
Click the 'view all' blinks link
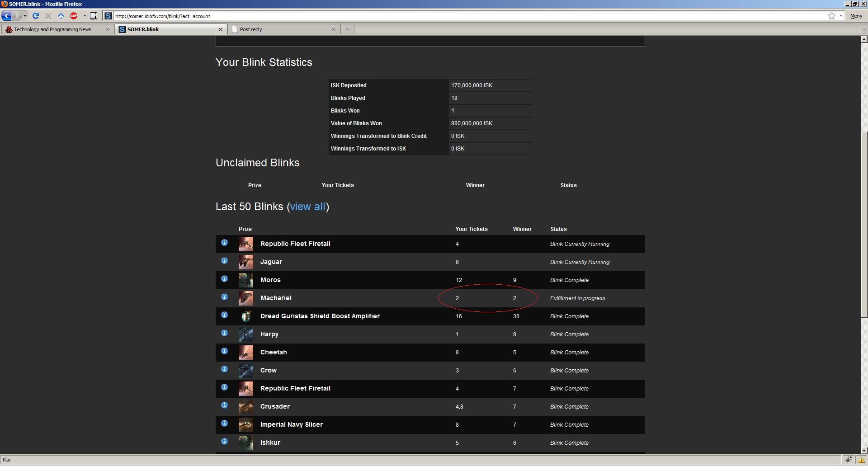click(307, 207)
